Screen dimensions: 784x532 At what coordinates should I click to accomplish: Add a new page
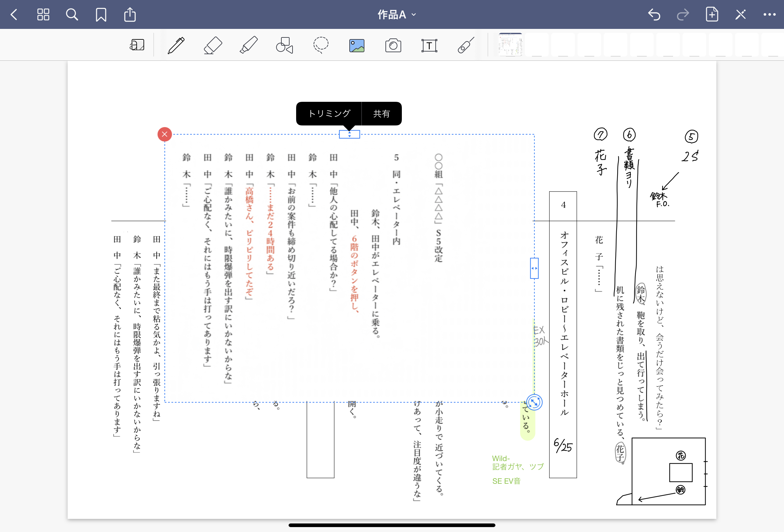[x=712, y=14]
